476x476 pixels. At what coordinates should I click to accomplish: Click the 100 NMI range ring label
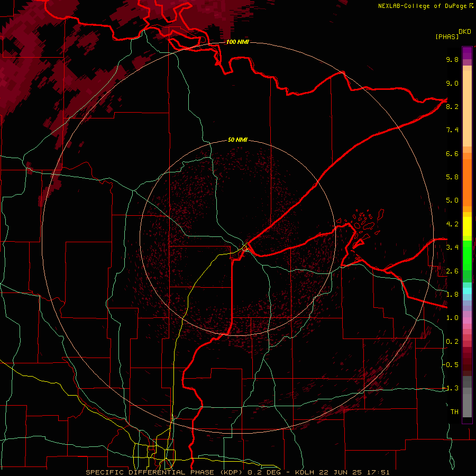pos(237,42)
